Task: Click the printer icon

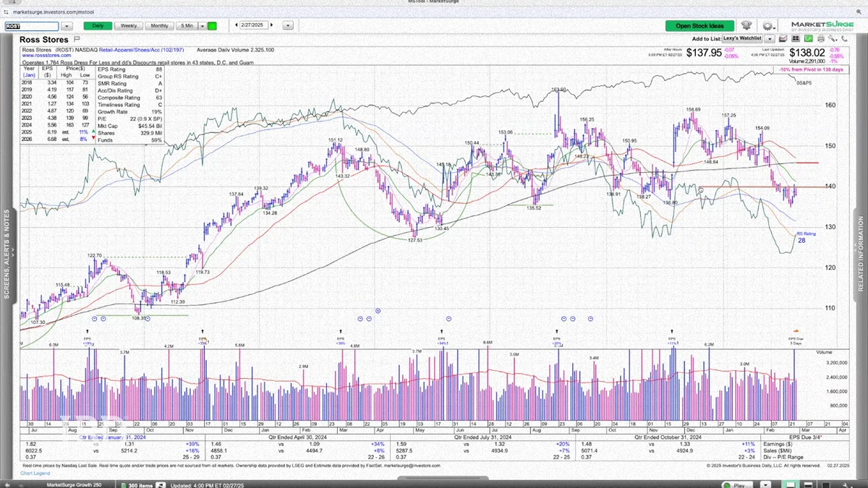Action: coord(821,38)
